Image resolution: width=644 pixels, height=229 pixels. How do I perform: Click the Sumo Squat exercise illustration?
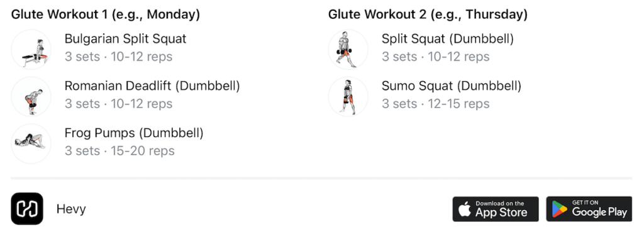click(x=348, y=97)
